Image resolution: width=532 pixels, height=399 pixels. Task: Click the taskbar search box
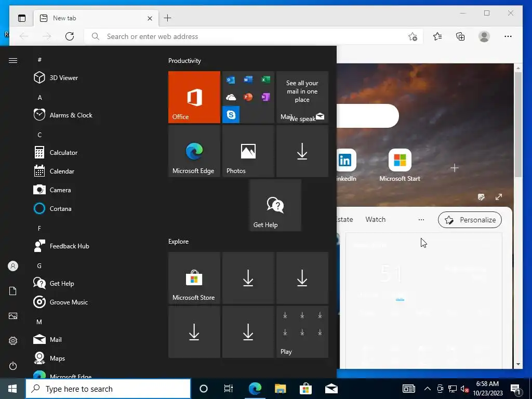pos(108,389)
